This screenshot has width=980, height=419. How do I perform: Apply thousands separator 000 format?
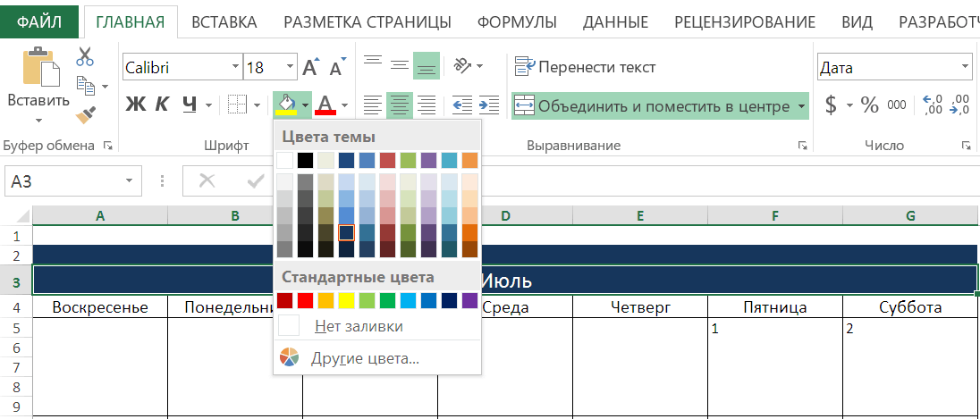(x=897, y=105)
